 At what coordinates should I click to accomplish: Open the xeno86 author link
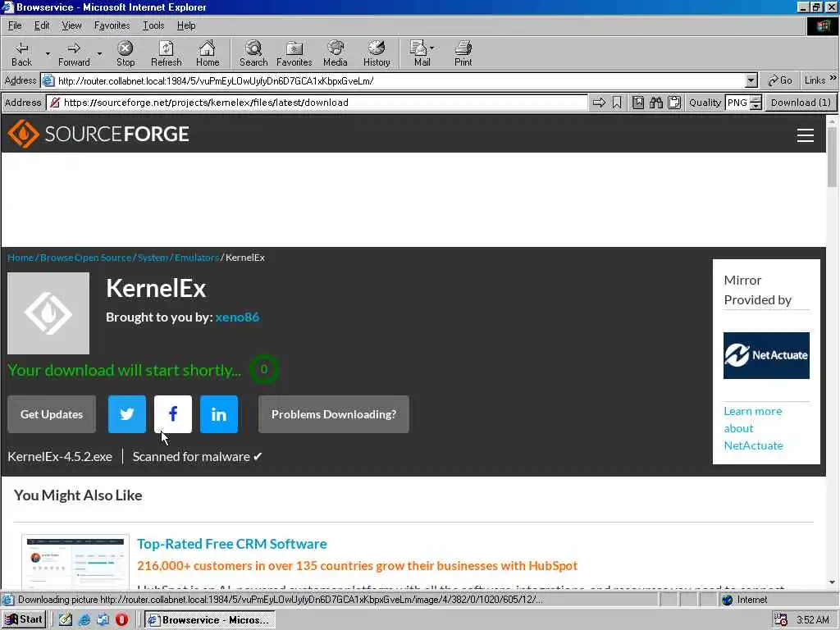point(237,317)
